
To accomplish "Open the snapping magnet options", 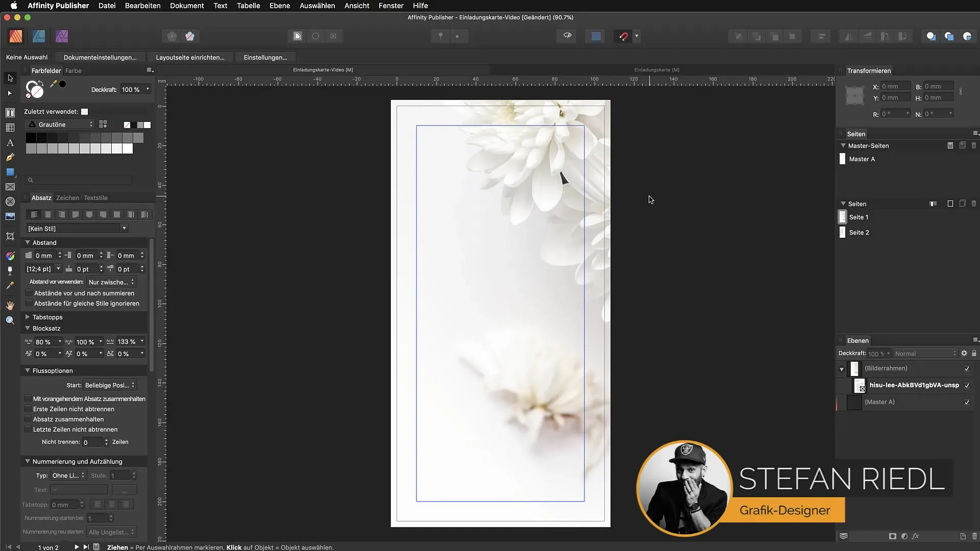I will 636,36.
